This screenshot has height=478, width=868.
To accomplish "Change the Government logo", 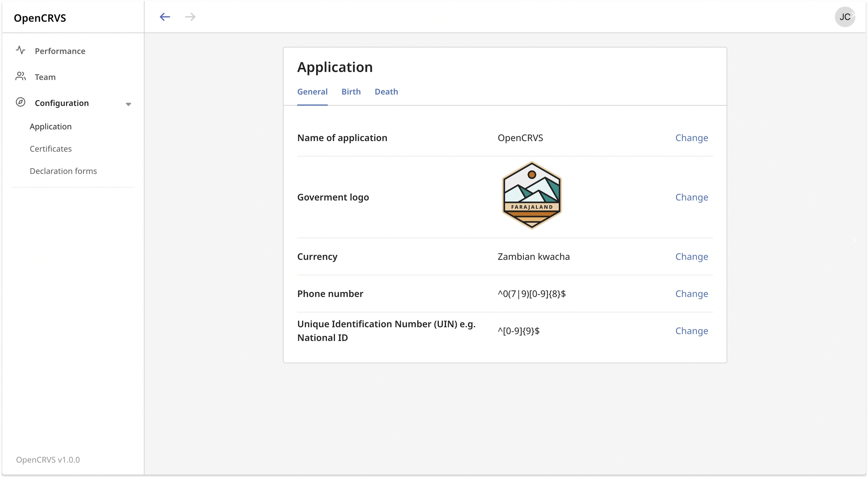I will [x=691, y=197].
